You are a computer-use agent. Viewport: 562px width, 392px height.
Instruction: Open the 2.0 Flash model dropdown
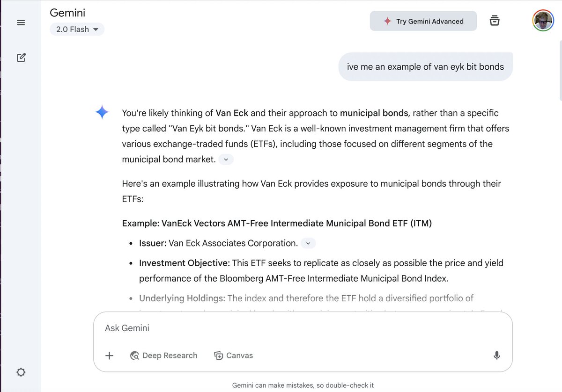pyautogui.click(x=77, y=29)
